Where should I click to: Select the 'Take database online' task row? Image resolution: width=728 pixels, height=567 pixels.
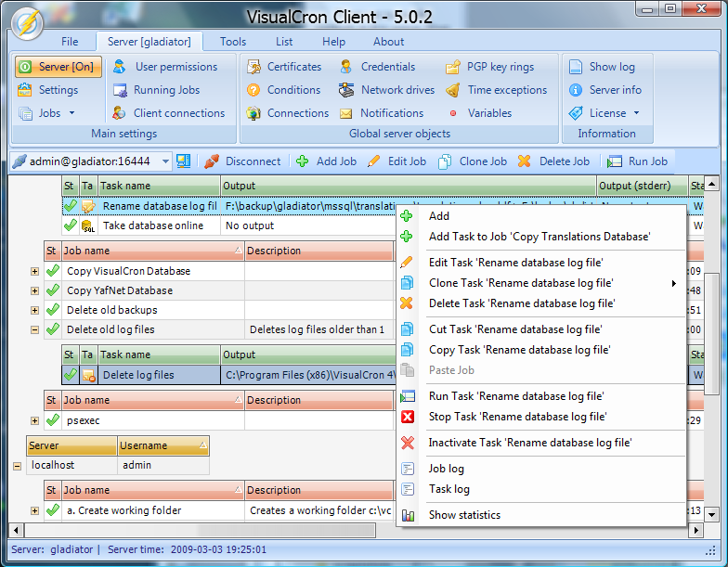tap(230, 226)
